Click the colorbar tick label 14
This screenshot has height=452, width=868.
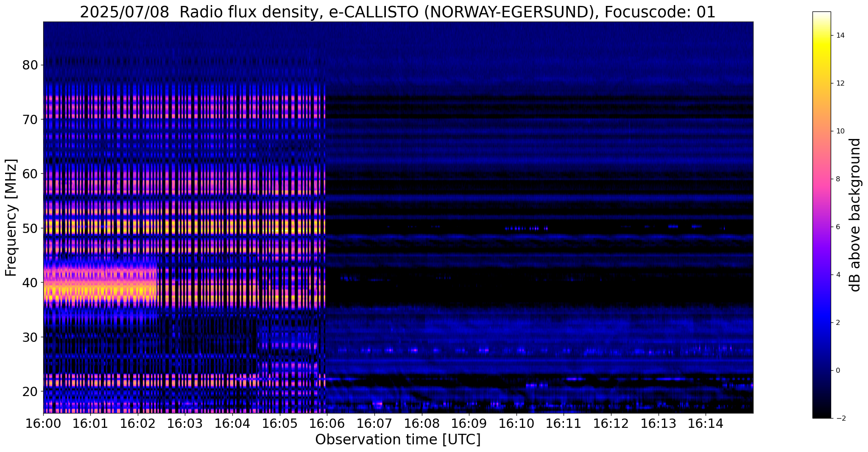click(840, 35)
